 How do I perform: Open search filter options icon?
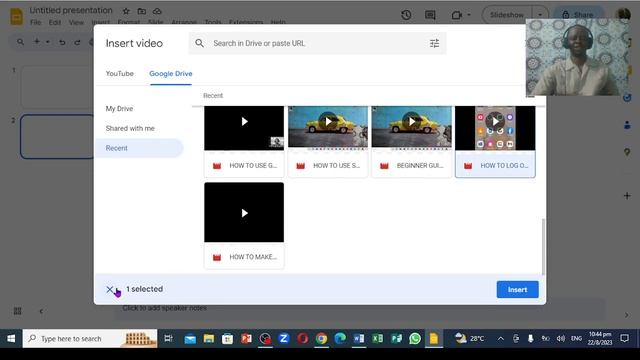coord(434,43)
